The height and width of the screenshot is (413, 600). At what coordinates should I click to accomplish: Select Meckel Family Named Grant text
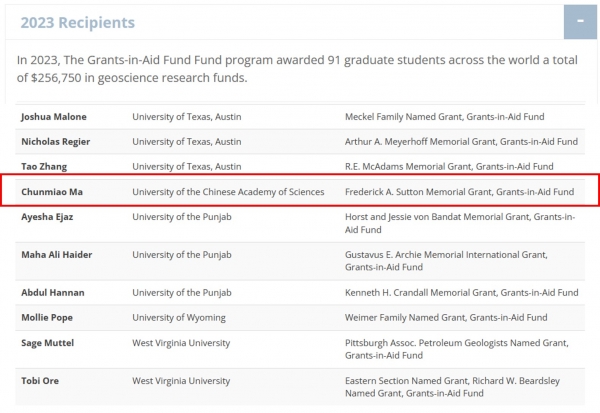404,117
